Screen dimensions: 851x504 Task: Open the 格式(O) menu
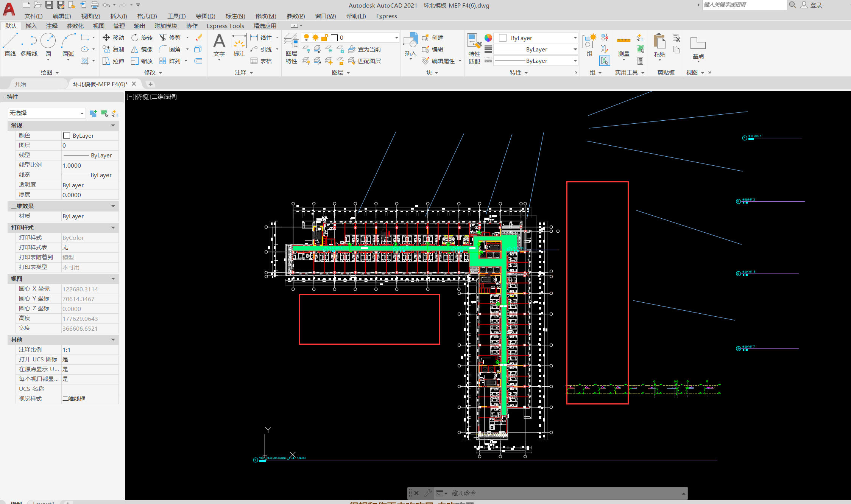click(147, 16)
